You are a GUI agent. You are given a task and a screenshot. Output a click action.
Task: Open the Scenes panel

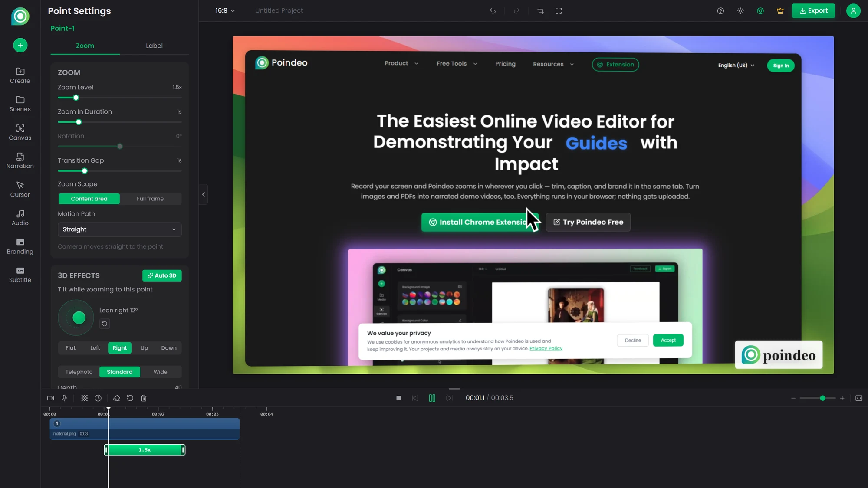[20, 104]
